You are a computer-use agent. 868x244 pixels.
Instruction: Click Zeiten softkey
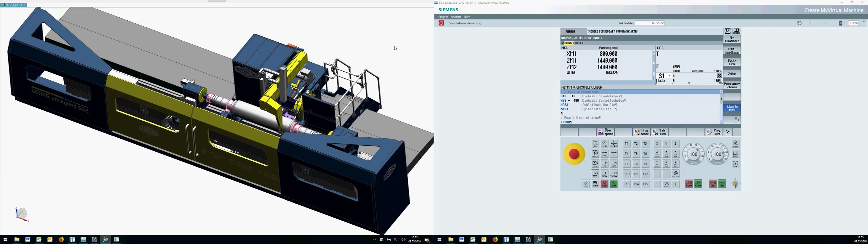coord(732,74)
